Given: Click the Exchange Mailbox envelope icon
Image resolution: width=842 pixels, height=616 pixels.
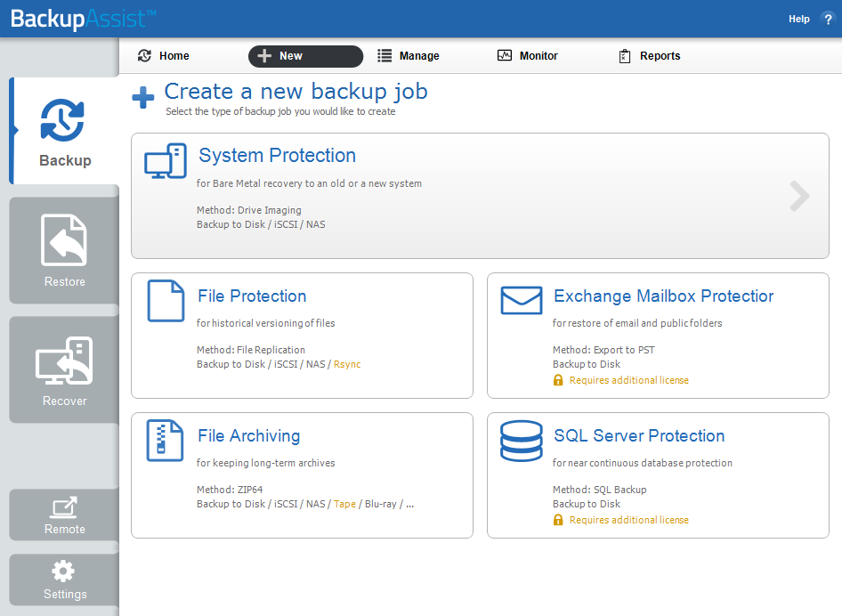Looking at the screenshot, I should pos(522,300).
